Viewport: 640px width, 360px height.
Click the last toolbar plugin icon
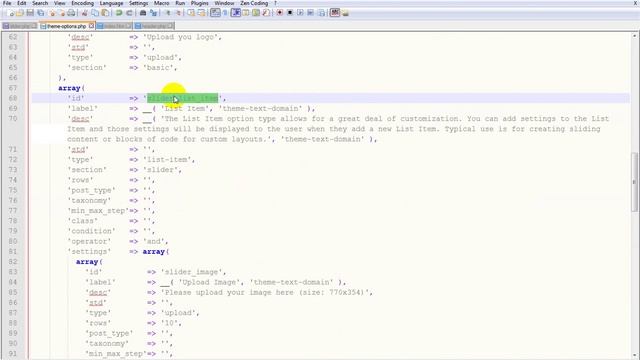click(346, 13)
